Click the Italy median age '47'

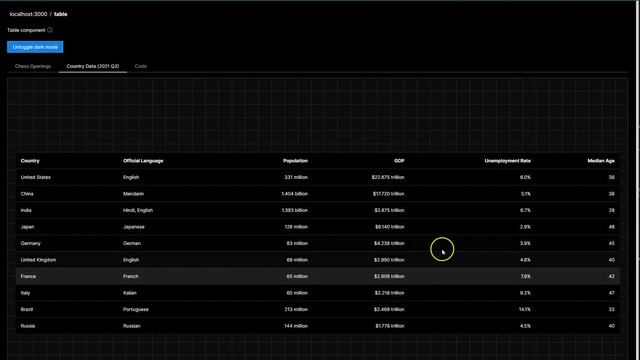(x=611, y=293)
